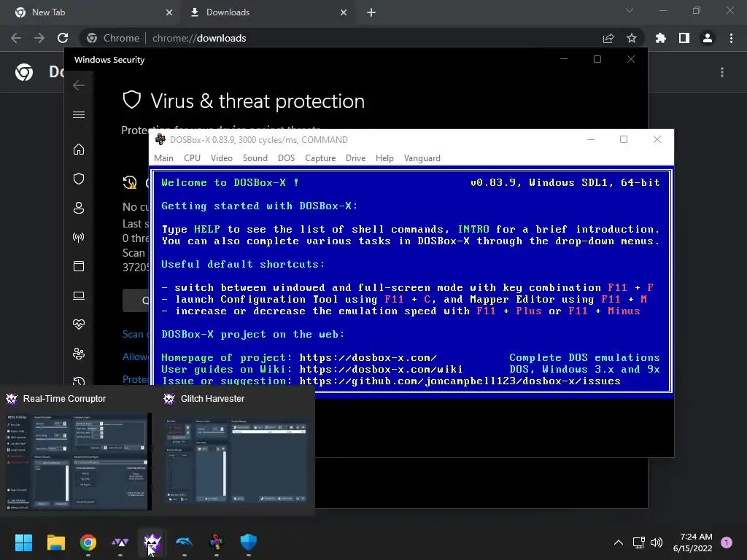Click the back arrow in Windows Security

(x=79, y=85)
